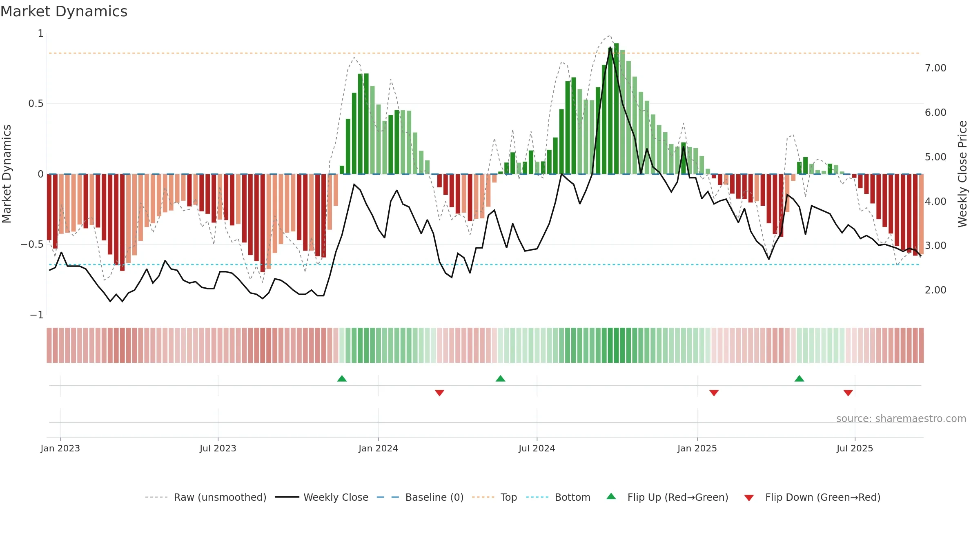Image resolution: width=980 pixels, height=551 pixels.
Task: Click the 7.00 price axis tick
Action: tap(935, 68)
